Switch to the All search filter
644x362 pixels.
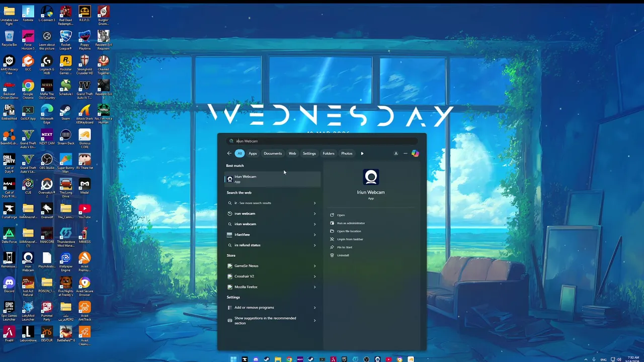click(239, 153)
